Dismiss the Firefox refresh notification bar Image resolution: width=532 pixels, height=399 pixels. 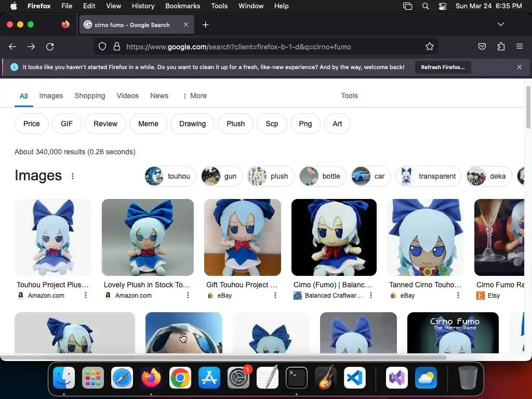pyautogui.click(x=520, y=67)
